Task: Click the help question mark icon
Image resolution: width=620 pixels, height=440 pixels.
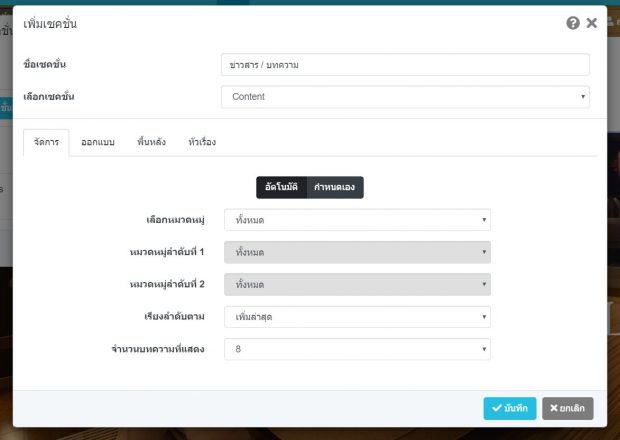Action: [x=573, y=23]
